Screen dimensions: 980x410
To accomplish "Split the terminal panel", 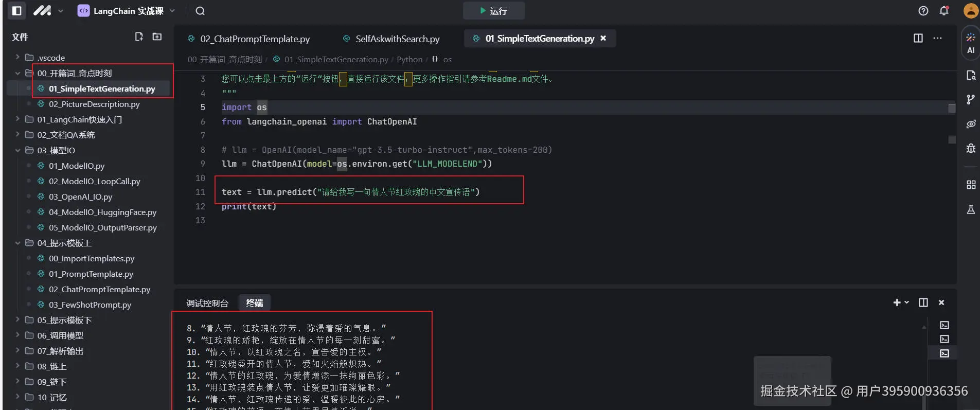I will 923,302.
